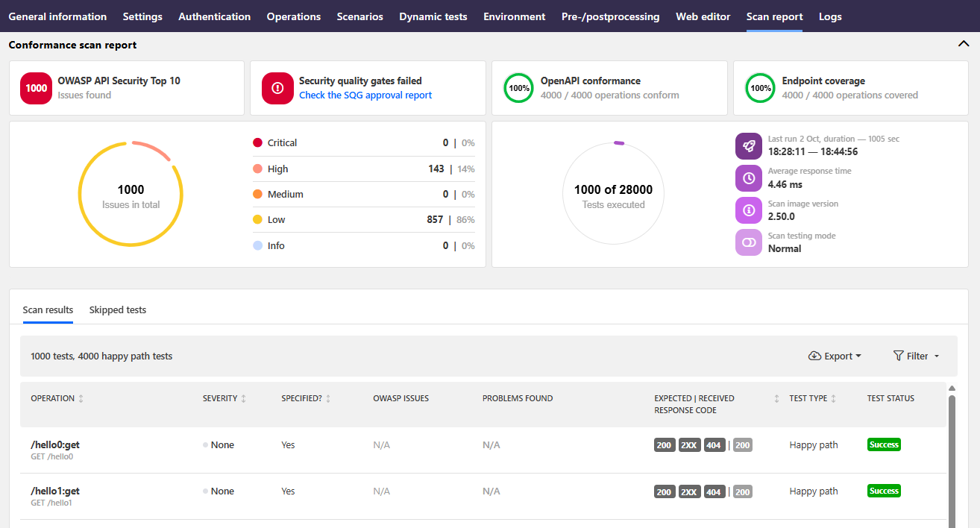Viewport: 980px width, 528px height.
Task: Click the info icon for scan image version
Action: (x=748, y=210)
